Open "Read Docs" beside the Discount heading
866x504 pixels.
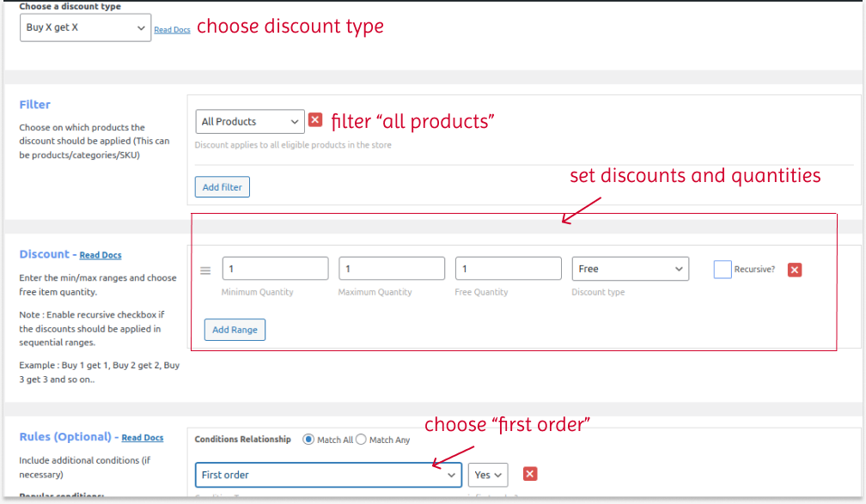100,254
